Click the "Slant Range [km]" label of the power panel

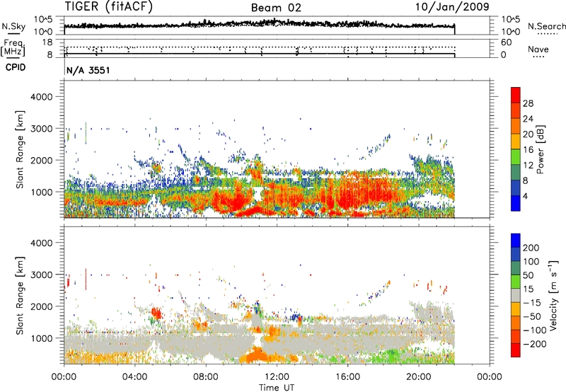(x=20, y=149)
